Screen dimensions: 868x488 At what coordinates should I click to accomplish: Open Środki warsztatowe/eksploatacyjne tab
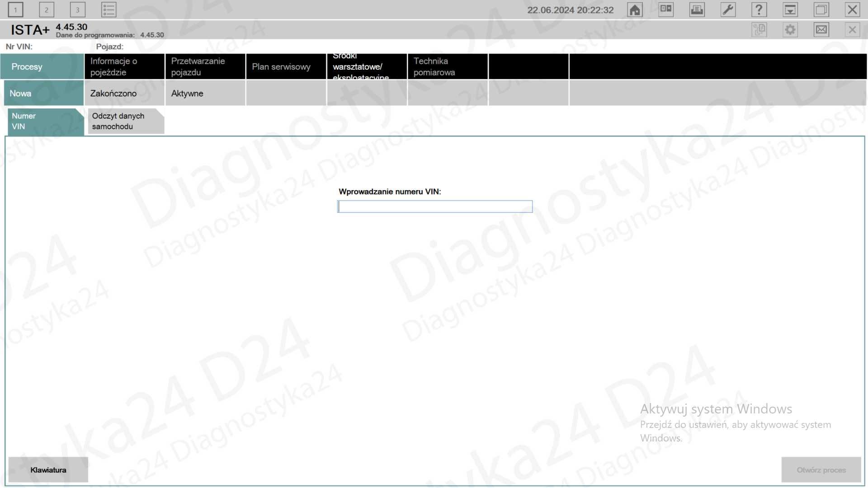click(367, 66)
